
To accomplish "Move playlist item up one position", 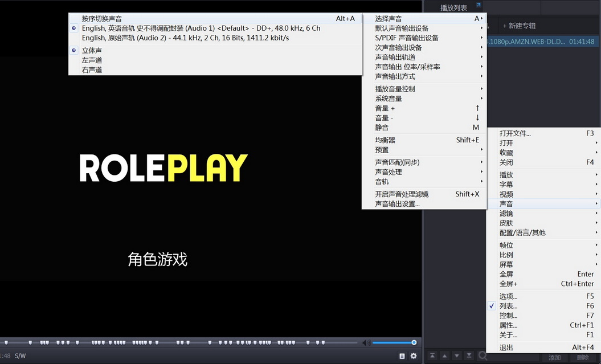I will coord(444,356).
